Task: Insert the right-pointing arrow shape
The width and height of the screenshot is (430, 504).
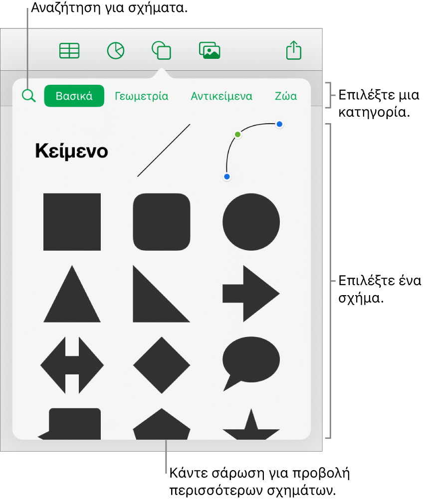Action: click(251, 294)
